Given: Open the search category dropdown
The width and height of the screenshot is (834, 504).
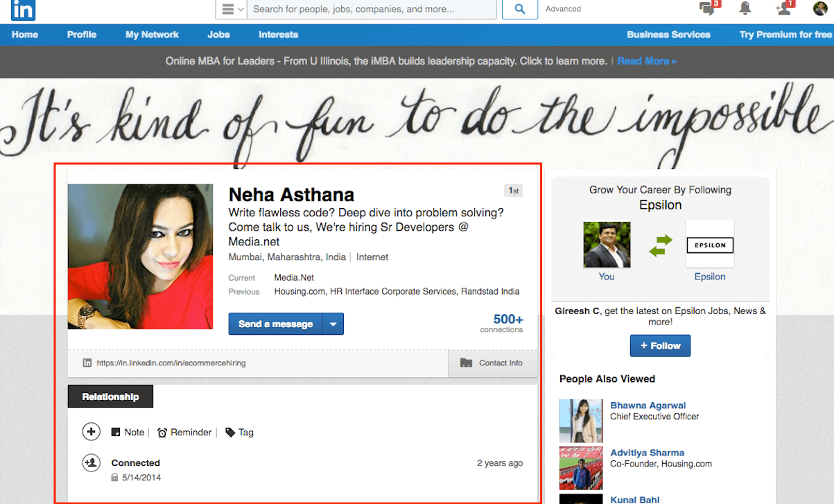Looking at the screenshot, I should (232, 9).
